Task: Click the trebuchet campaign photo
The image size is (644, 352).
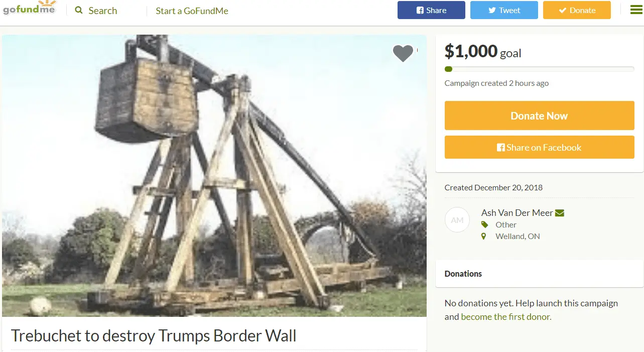Action: click(x=214, y=176)
